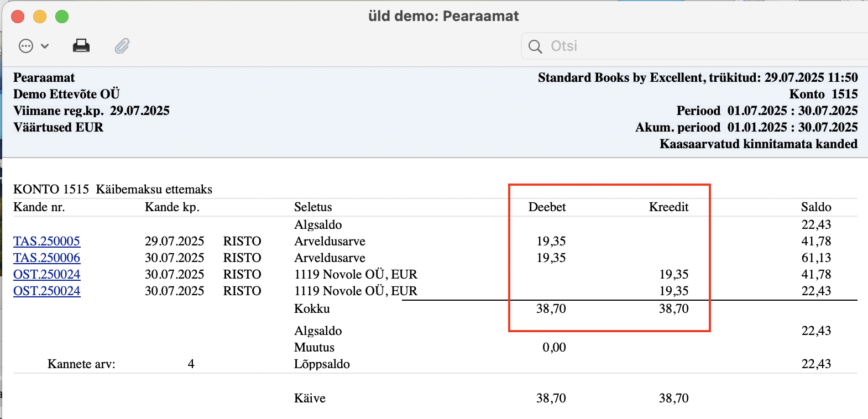Viewport: 868px width, 419px height.
Task: Open attachments with the paperclip icon
Action: (x=122, y=46)
